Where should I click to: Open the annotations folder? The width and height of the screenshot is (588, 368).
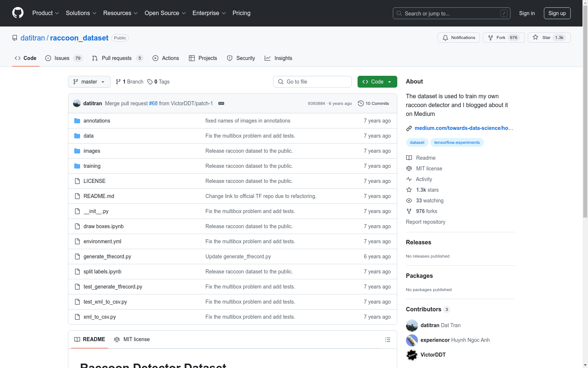97,121
